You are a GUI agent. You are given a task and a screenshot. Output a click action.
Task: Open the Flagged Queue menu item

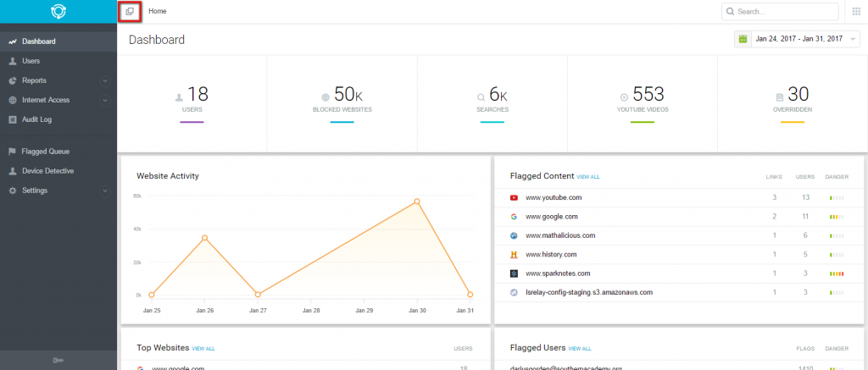(x=58, y=152)
